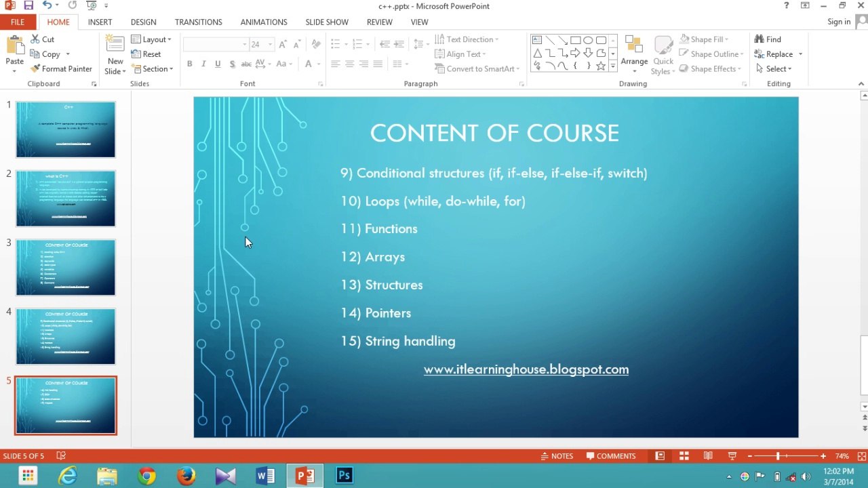Toggle Normal view button in the status bar
Viewport: 868px width, 488px height.
click(659, 456)
